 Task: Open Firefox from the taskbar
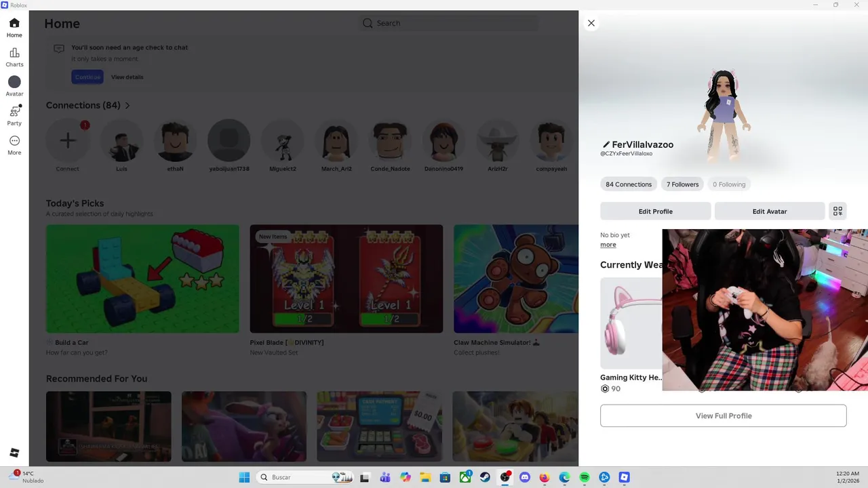tap(545, 477)
